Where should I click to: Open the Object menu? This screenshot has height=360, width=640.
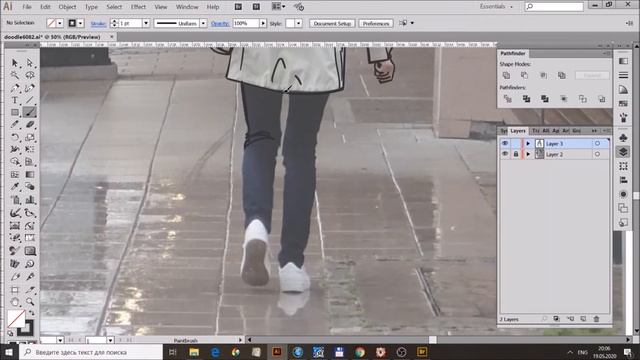67,7
